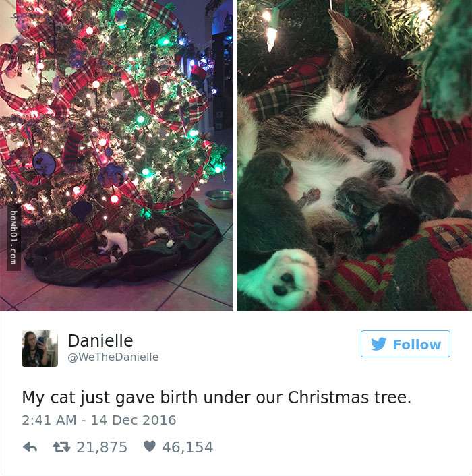Click the display name Danielle
Viewport: 472px width, 476px height.
(x=100, y=340)
